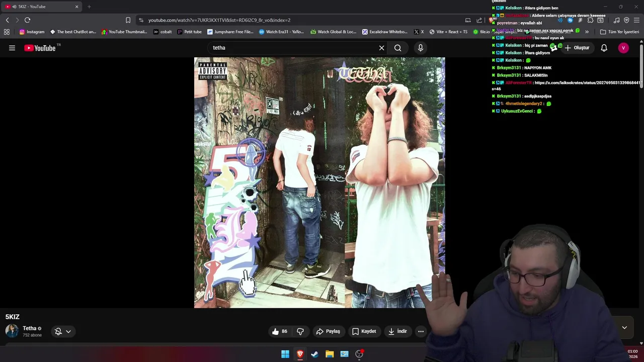Open new browser tab with plus
Screen dimensions: 644x362
tap(89, 7)
